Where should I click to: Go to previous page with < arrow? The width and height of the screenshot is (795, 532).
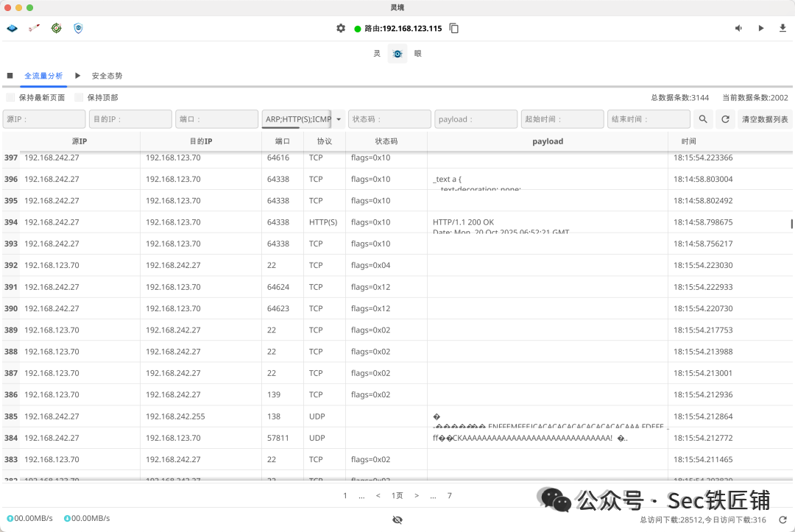378,495
